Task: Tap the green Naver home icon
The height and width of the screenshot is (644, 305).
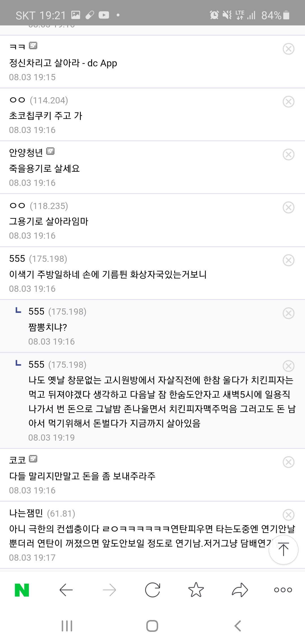Action: pos(22,590)
